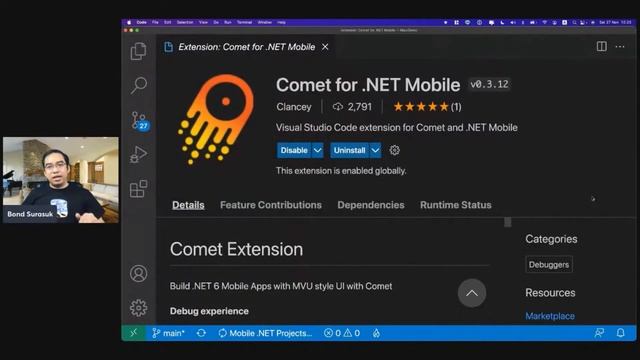The image size is (640, 360).
Task: Click the Bond Surasuk webcam thumbnail
Action: point(61,180)
